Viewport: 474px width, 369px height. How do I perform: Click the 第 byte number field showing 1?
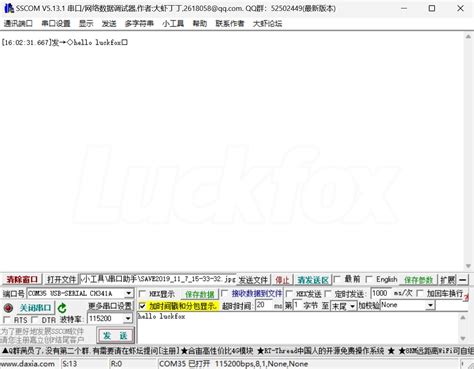click(297, 305)
